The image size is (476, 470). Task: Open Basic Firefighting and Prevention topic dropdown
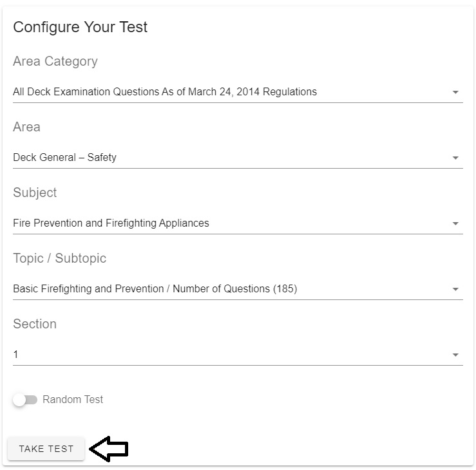tap(238, 289)
